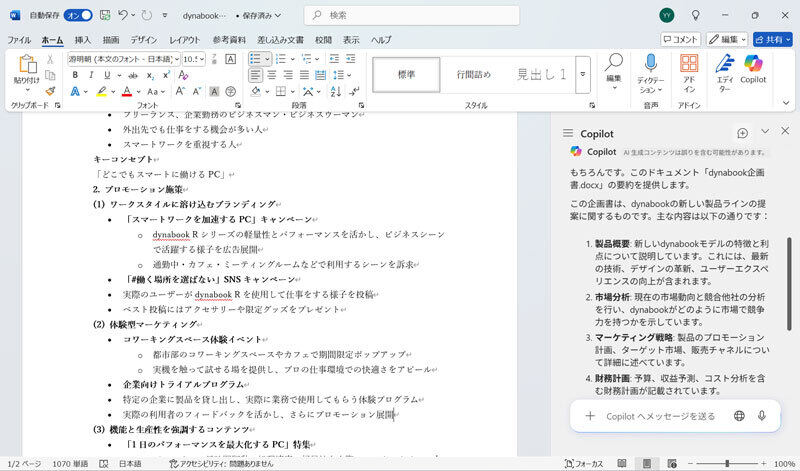Apply the 見出し 1 style
Screen dimensions: 800x471
(x=541, y=75)
